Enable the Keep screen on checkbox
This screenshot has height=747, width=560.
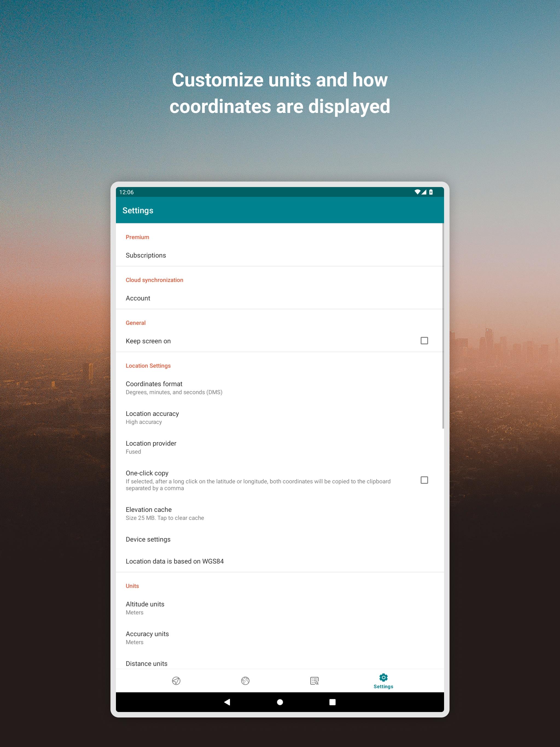pyautogui.click(x=424, y=340)
